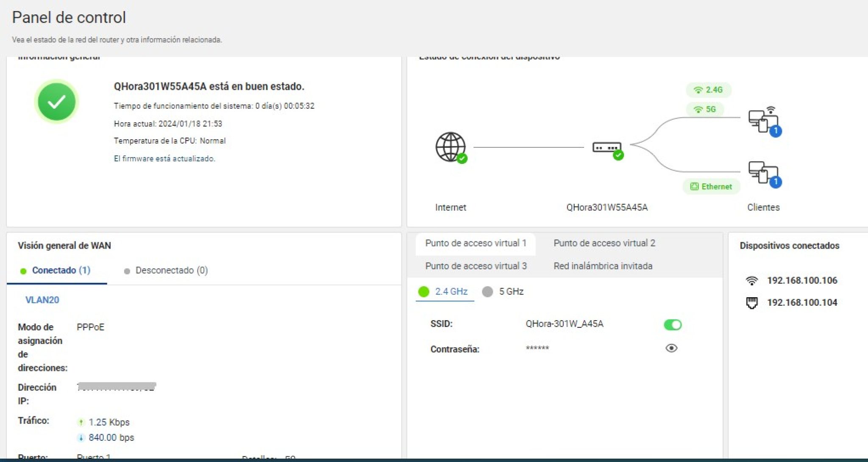This screenshot has width=868, height=462.
Task: Select the Ethernet connection badge
Action: click(711, 186)
